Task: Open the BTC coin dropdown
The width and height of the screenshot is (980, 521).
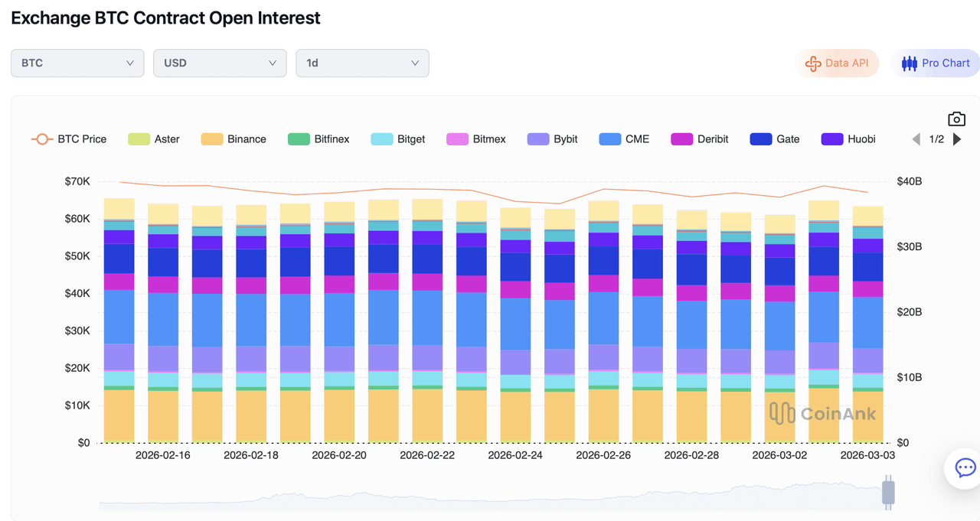Action: coord(77,63)
